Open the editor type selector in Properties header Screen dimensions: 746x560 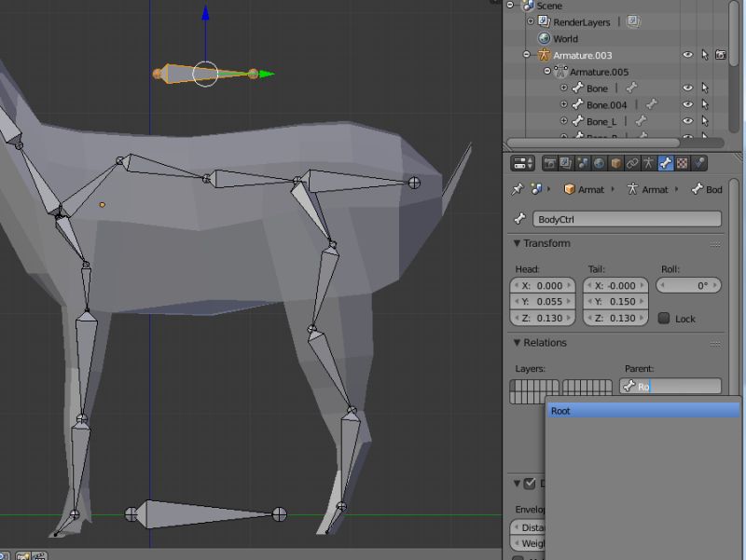click(x=520, y=162)
